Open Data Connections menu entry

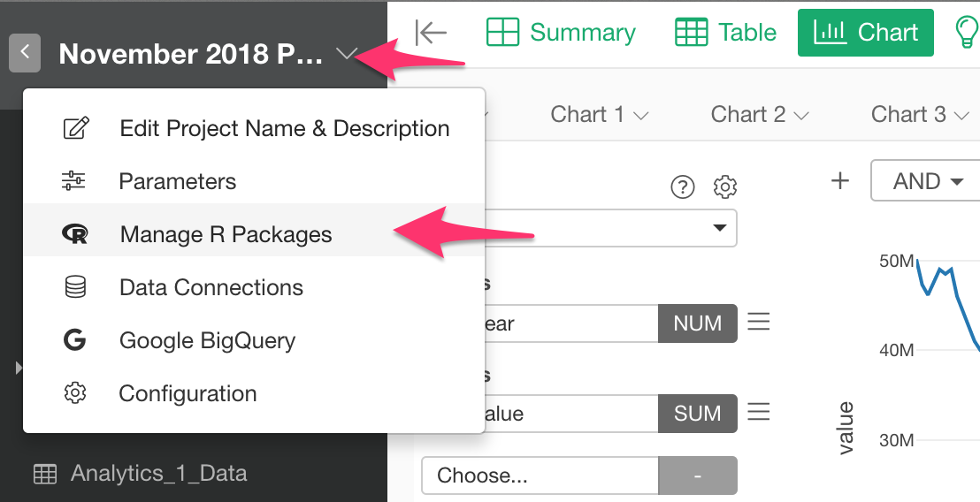click(x=211, y=287)
